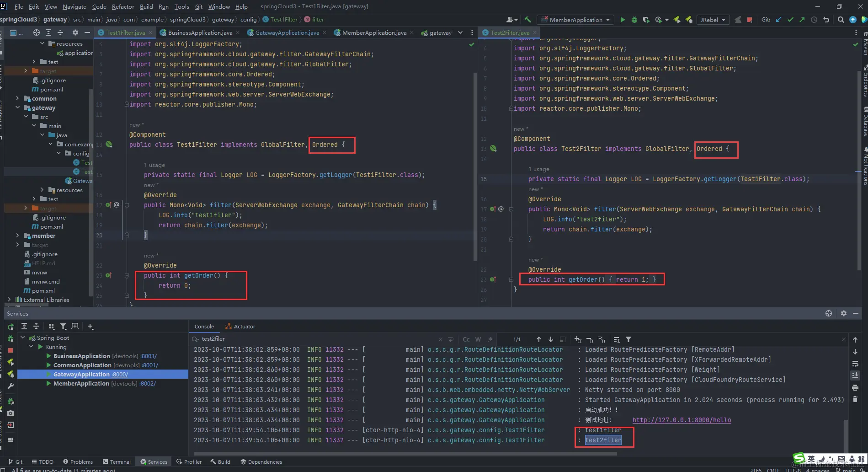
Task: Add a service with the plus icon
Action: tap(91, 327)
